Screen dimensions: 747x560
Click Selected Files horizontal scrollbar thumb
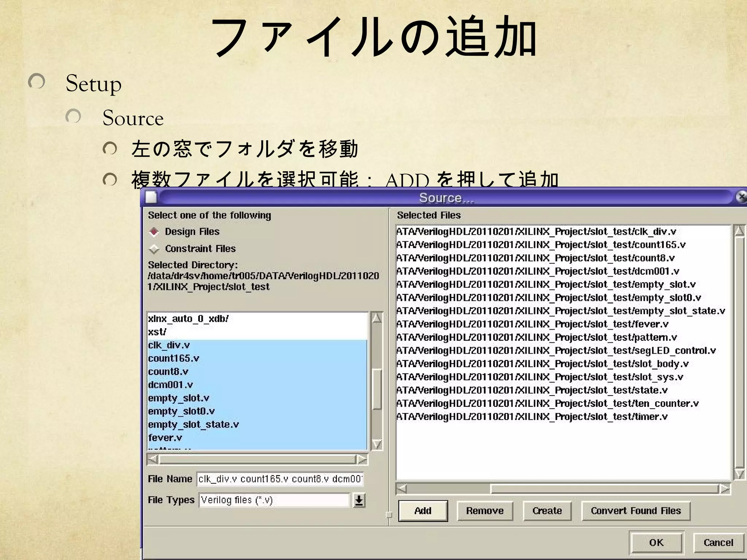(604, 489)
